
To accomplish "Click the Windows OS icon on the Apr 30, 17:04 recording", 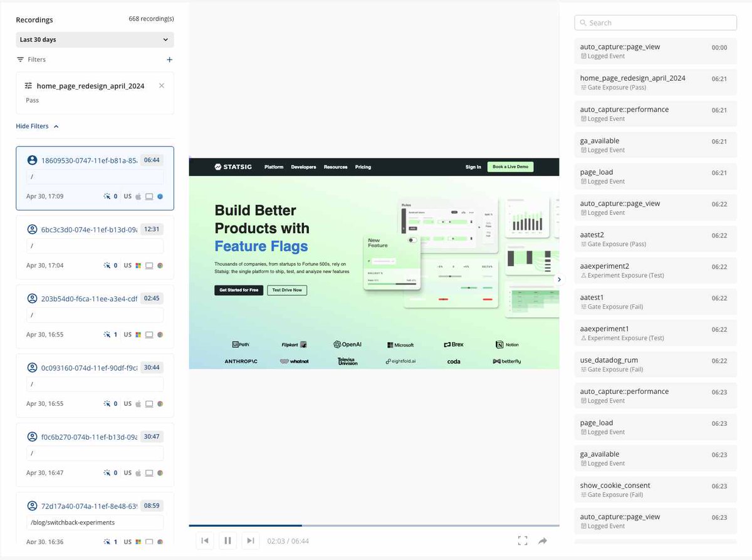I will point(138,265).
